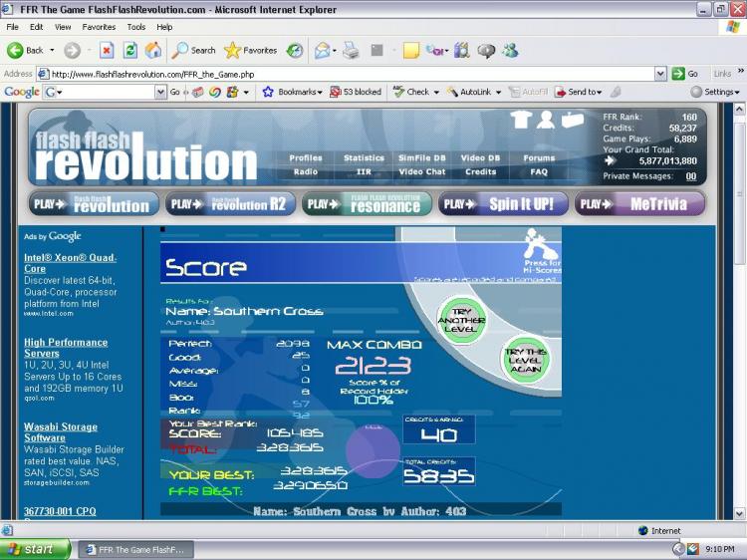Expand the address bar URL dropdown
This screenshot has height=560, width=747.
[660, 74]
